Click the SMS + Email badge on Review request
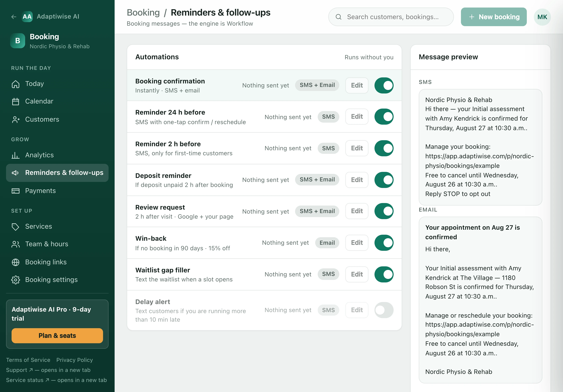 tap(317, 211)
